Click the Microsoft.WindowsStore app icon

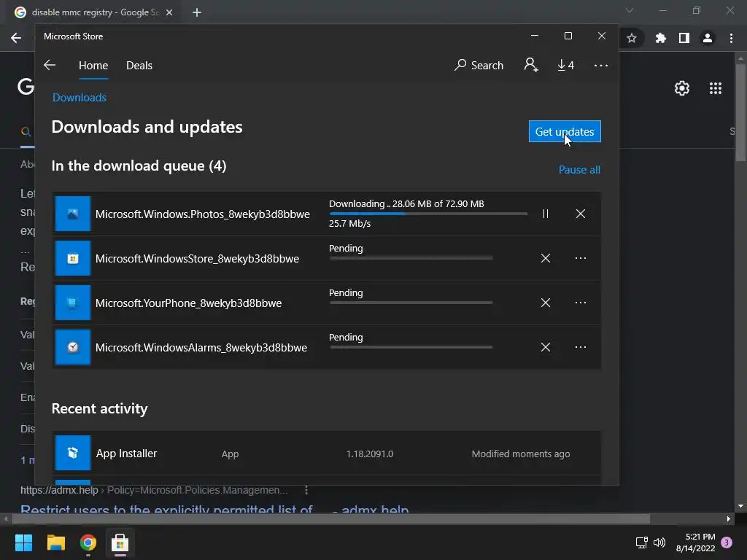73,258
